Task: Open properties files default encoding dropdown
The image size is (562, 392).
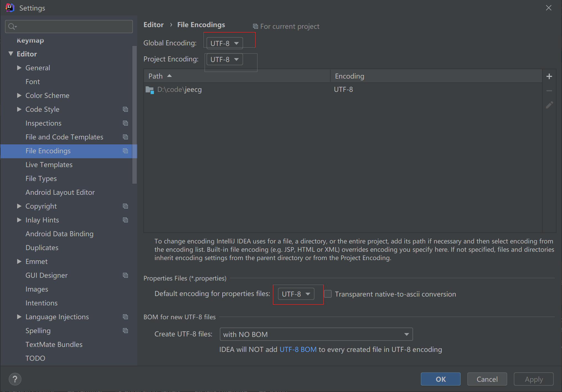Action: point(296,294)
